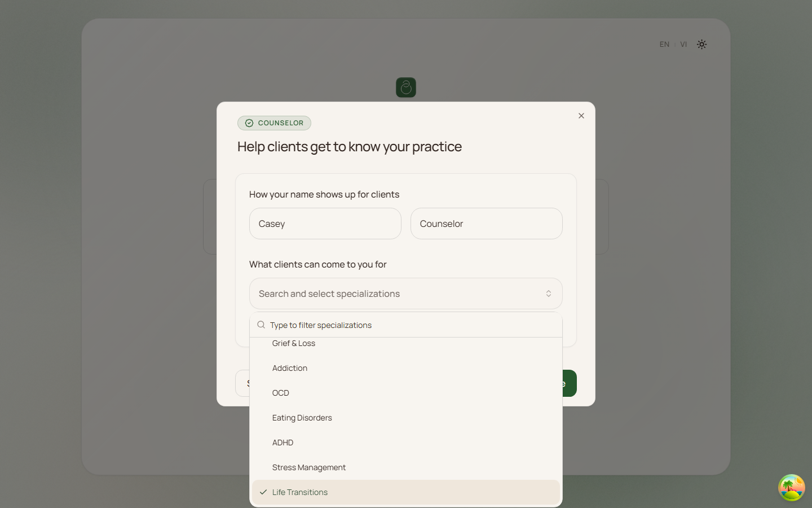Click the search magnifier icon in filter
This screenshot has height=508, width=812.
(261, 325)
